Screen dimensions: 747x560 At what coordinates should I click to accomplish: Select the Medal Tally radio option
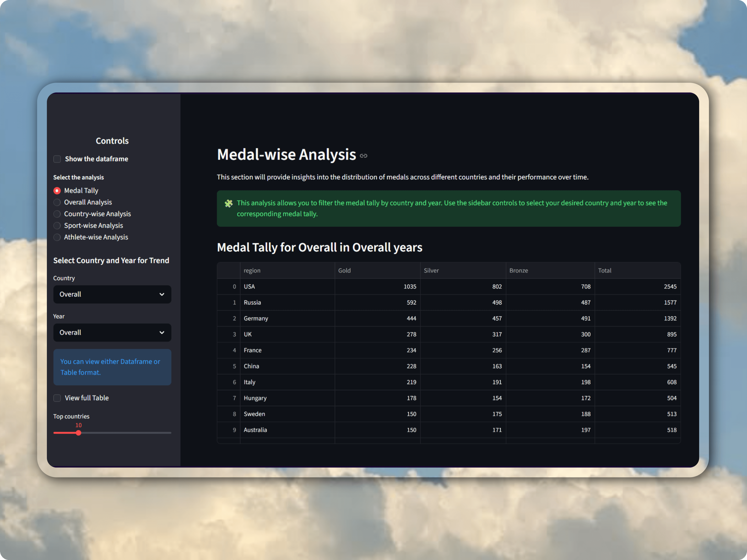click(x=57, y=191)
